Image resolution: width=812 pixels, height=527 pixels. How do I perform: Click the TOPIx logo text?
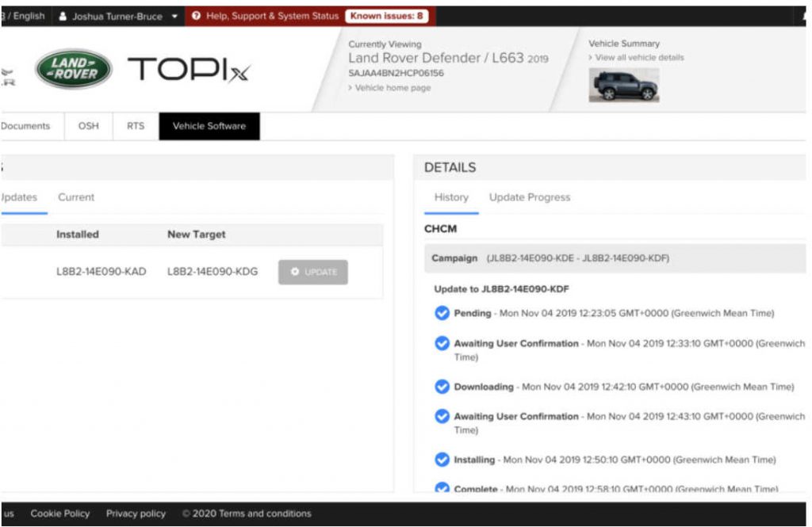[x=189, y=70]
